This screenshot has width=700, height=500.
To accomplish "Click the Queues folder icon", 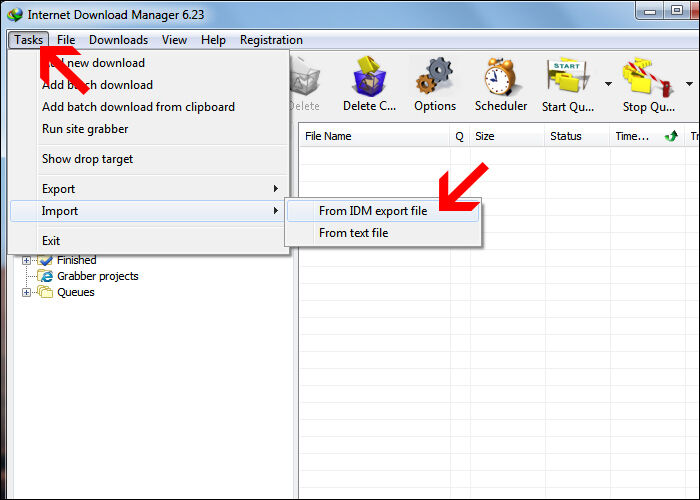I will click(45, 292).
